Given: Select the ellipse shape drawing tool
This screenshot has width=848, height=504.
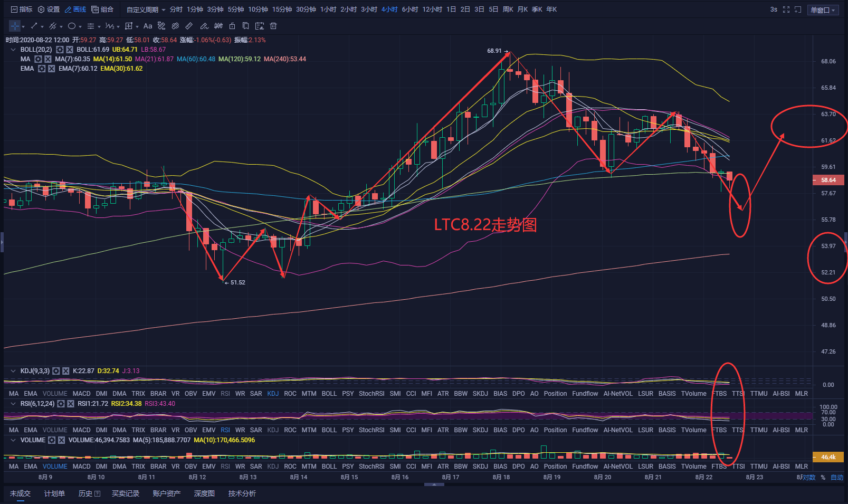Looking at the screenshot, I should coord(72,26).
